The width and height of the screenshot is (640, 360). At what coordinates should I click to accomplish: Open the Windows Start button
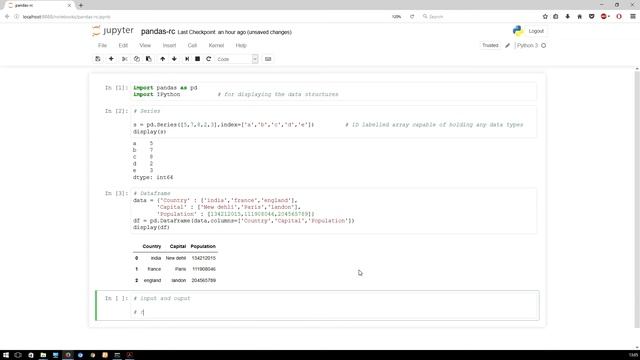coord(6,355)
